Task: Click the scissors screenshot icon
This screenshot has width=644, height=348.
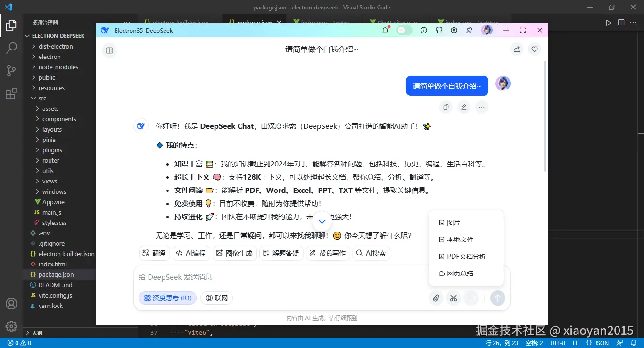Action: tap(453, 298)
